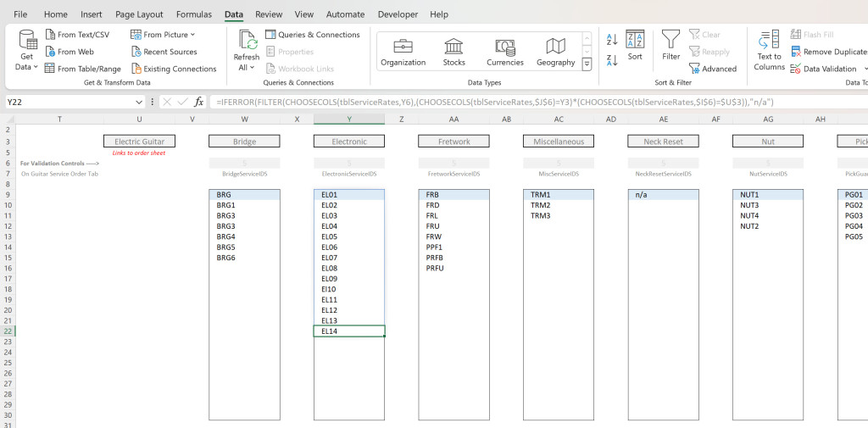Viewport: 868px width, 428px height.
Task: Select cell containing TRM3
Action: (559, 215)
